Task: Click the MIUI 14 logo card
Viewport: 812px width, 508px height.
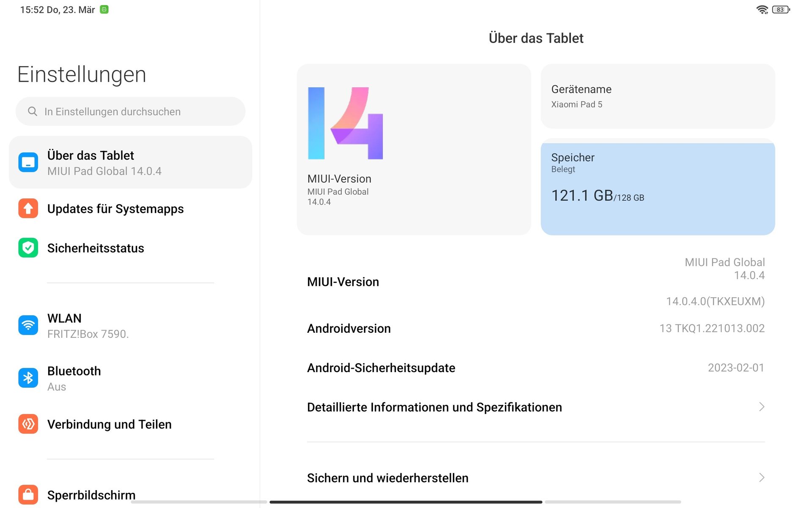Action: 414,149
